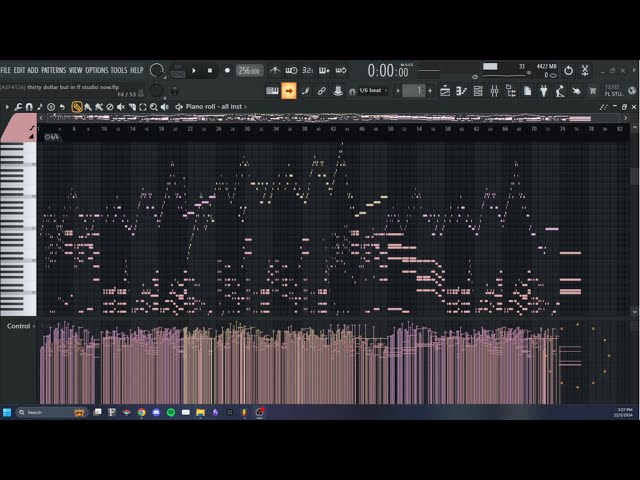Expand the Control lane selector

pyautogui.click(x=20, y=326)
